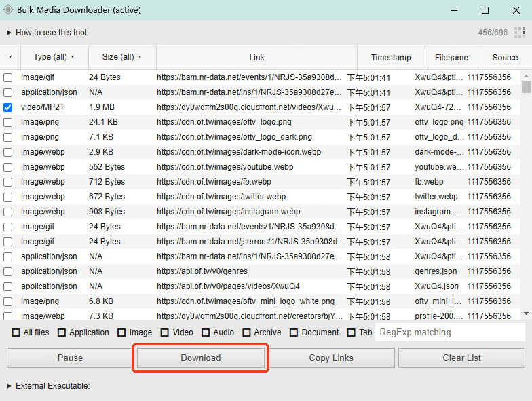Enable the Video filter checkbox
This screenshot has height=401, width=532.
(164, 332)
